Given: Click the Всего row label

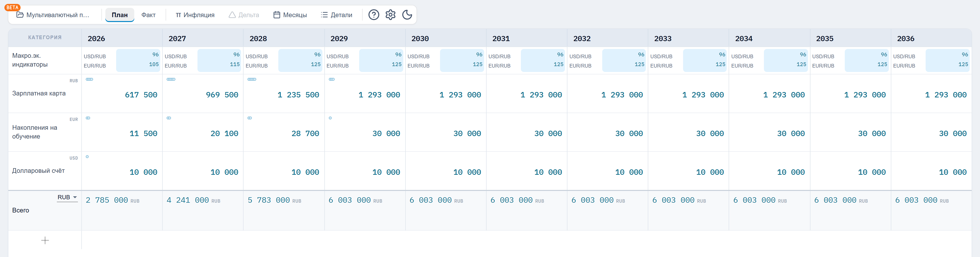Looking at the screenshot, I should tap(21, 210).
